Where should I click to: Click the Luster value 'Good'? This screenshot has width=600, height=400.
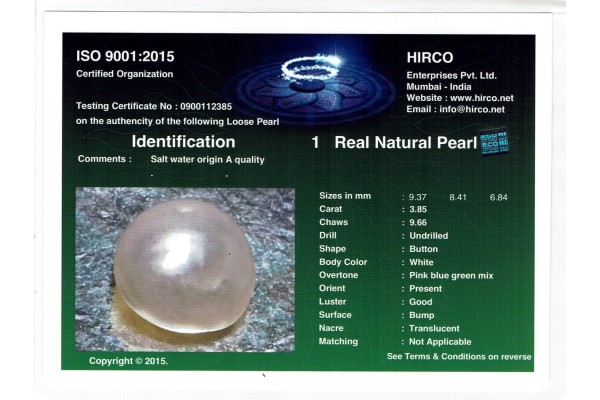[x=421, y=302]
